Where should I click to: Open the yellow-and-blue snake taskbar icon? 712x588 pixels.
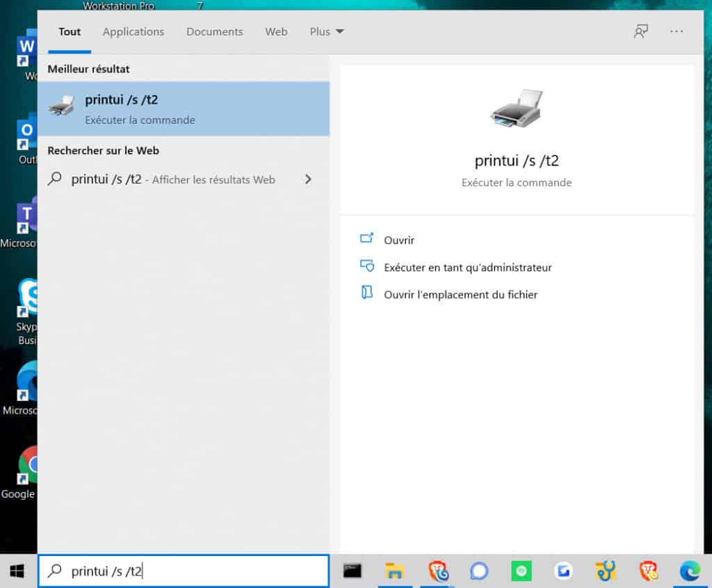tap(606, 571)
